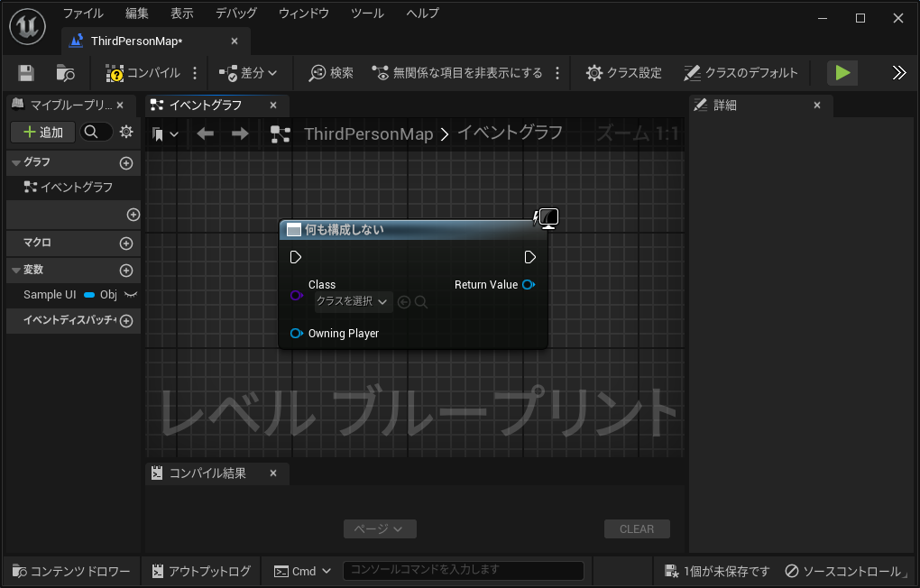Viewport: 920px width, 588px height.
Task: Open クラスのデフォルト class defaults
Action: click(741, 73)
